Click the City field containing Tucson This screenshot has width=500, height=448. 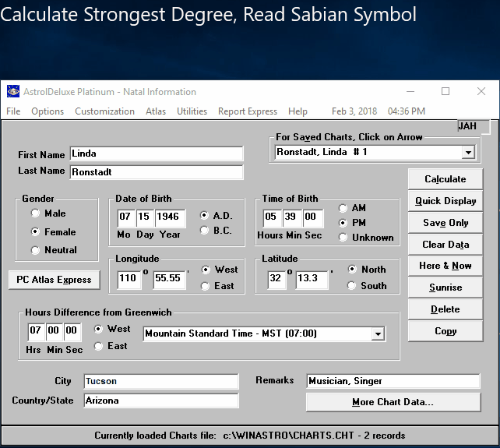[161, 381]
